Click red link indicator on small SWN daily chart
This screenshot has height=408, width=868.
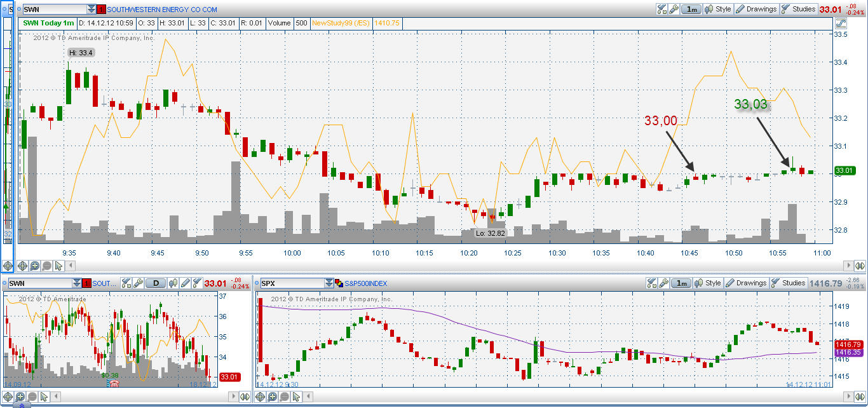pos(86,283)
